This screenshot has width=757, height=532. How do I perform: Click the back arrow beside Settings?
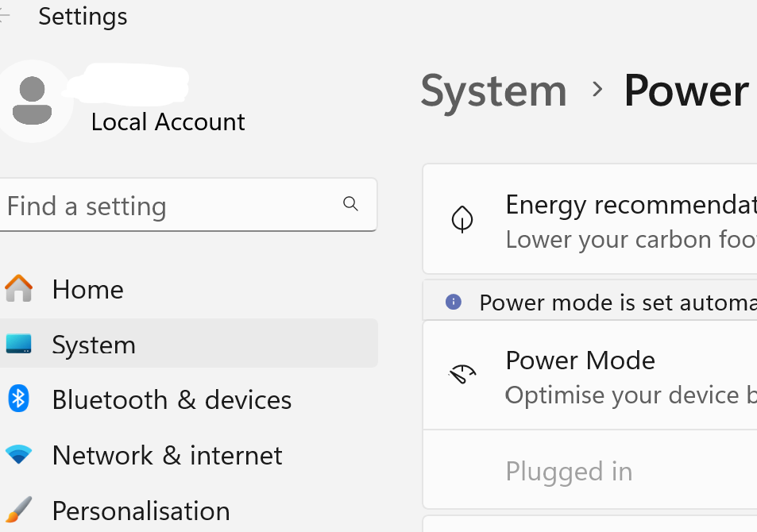pos(5,16)
